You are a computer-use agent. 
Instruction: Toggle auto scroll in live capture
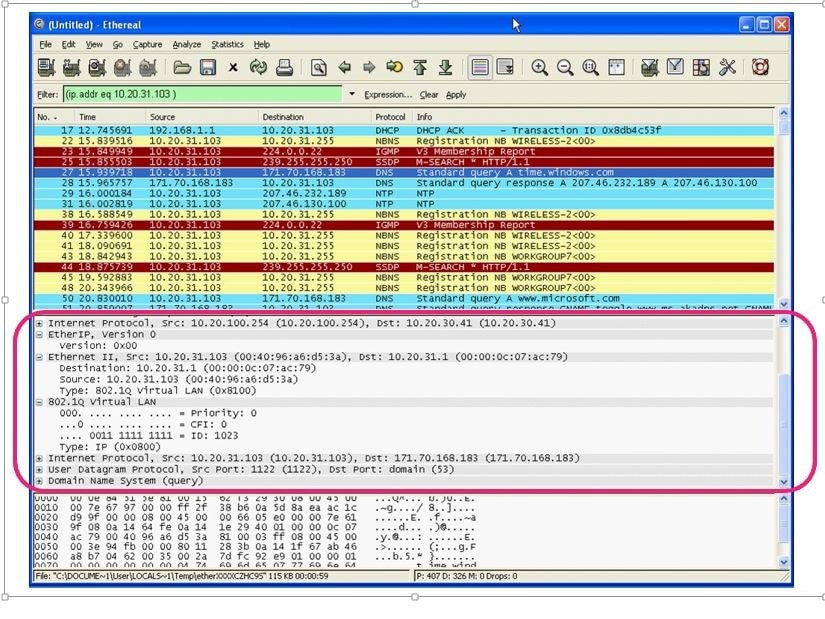[505, 67]
